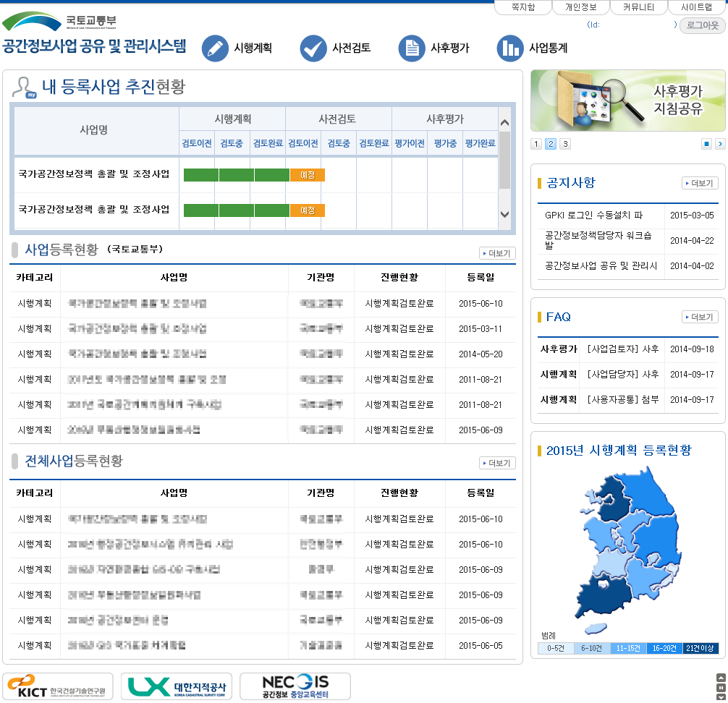Click the 대한지적공사 LX logo
The image size is (728, 703).
click(177, 686)
